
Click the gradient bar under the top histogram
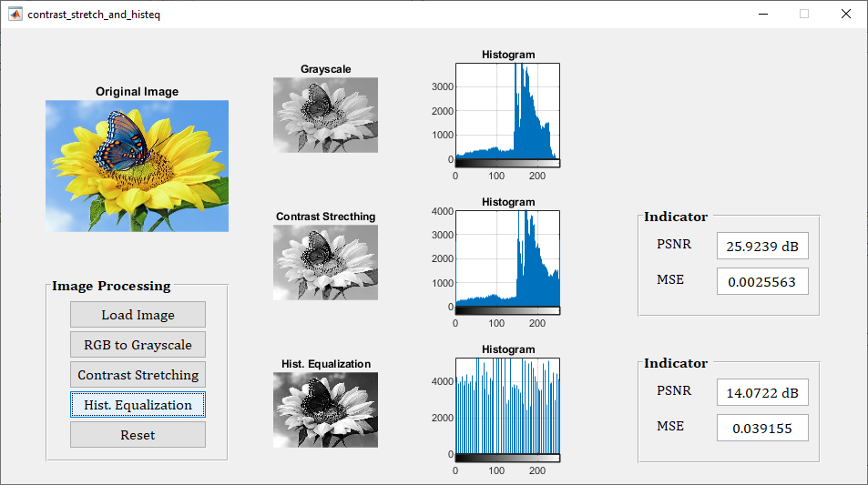tap(507, 163)
